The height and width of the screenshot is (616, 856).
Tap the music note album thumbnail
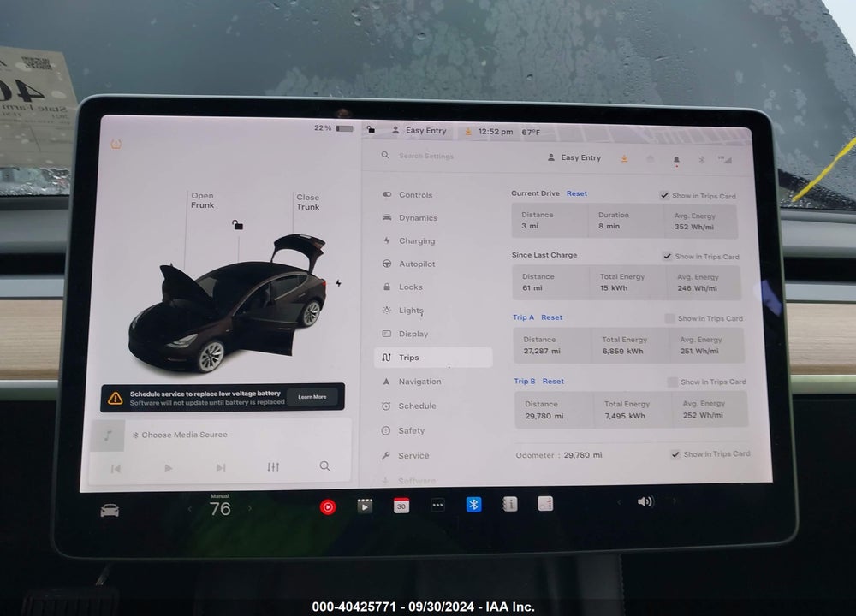[x=108, y=435]
